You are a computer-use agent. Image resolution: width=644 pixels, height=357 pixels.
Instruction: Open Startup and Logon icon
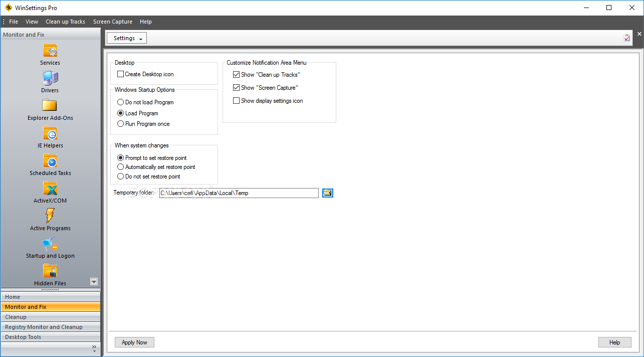(50, 244)
